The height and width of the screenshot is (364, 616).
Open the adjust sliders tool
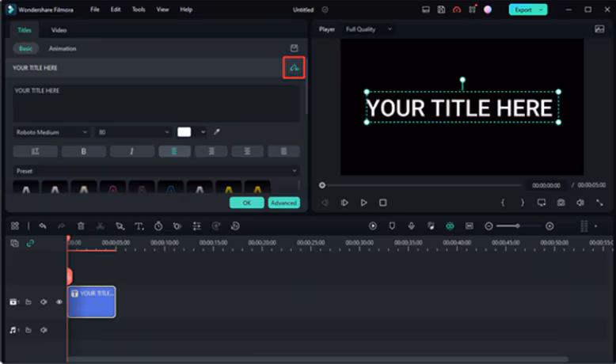[197, 226]
